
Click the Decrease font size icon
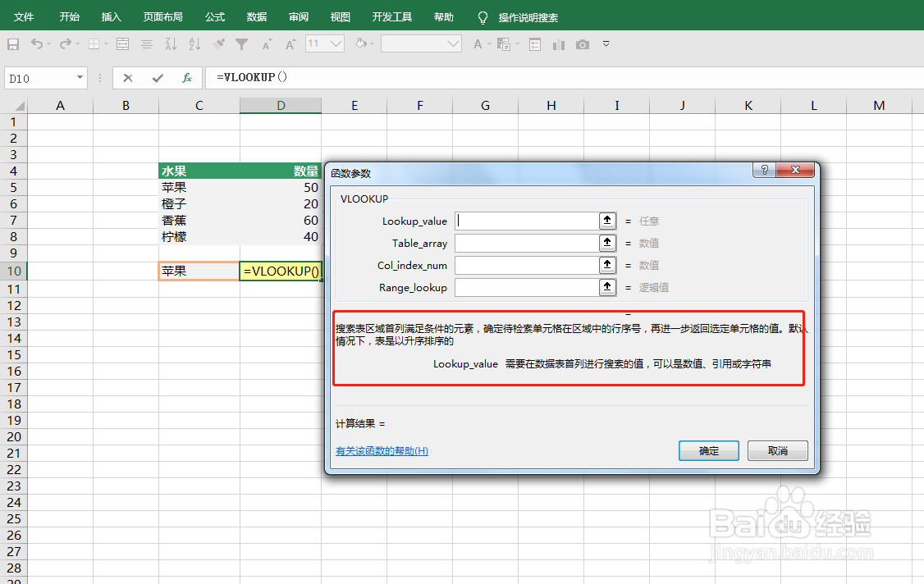267,45
